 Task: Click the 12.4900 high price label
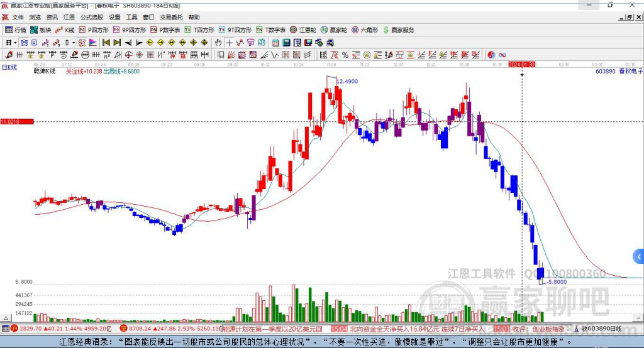(x=347, y=81)
